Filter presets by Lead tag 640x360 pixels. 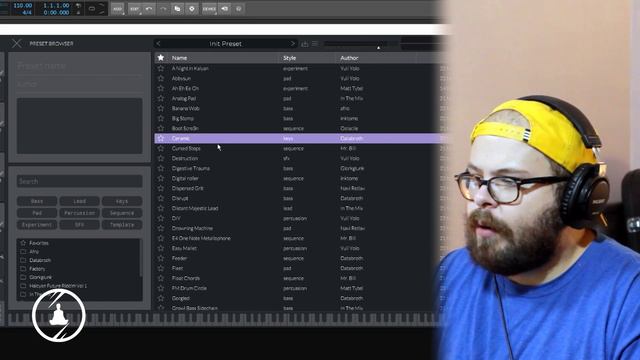(80, 201)
